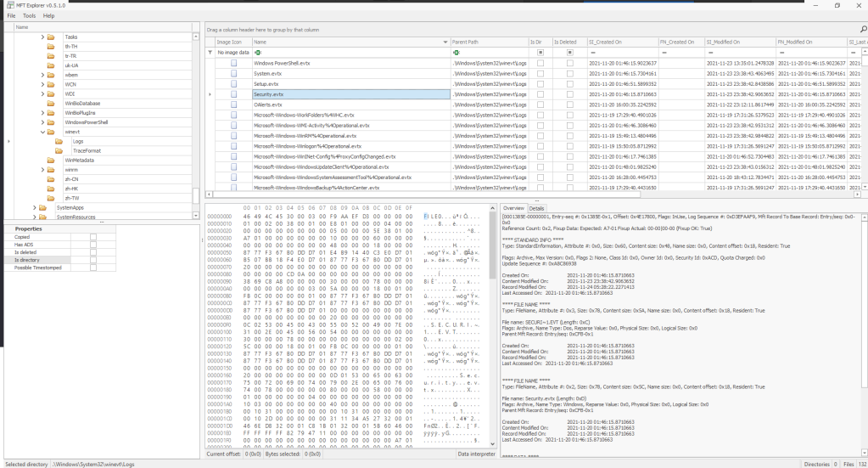
Task: Click the folder icon next to WinBioDatabase
Action: pyautogui.click(x=51, y=103)
